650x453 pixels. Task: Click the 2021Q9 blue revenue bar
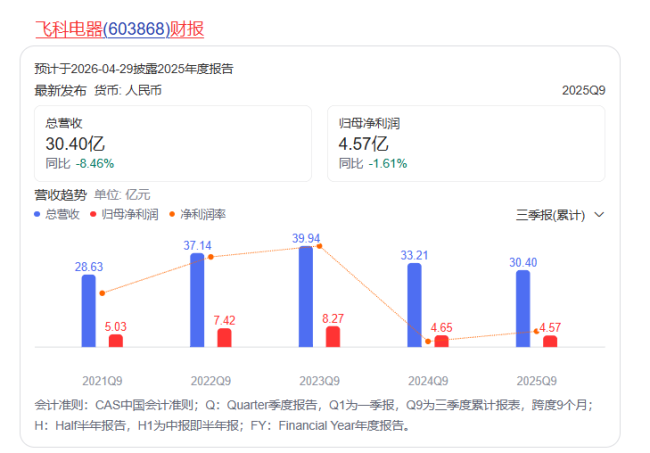click(89, 311)
